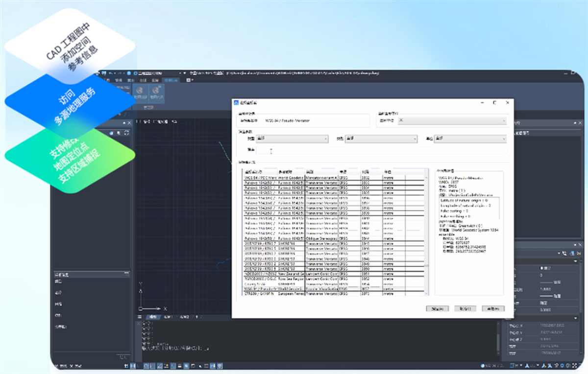The height and width of the screenshot is (374, 588).
Task: Click the first icon in left panel toolbar
Action: click(x=112, y=133)
